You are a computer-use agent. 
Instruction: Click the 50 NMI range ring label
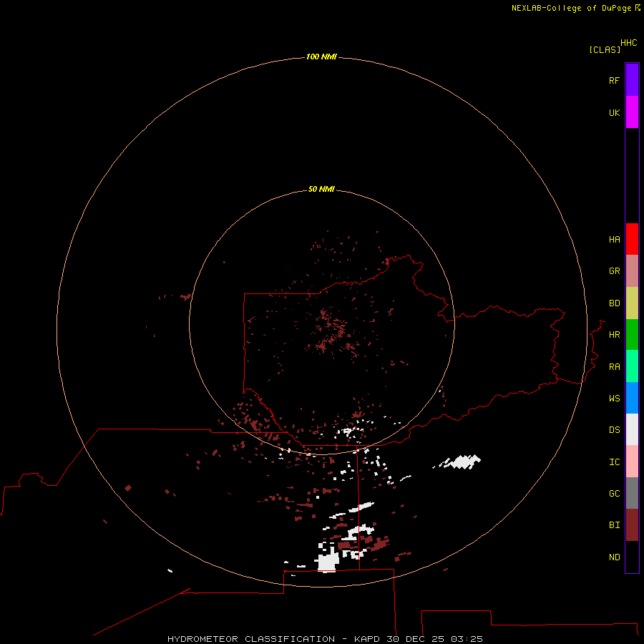(321, 189)
